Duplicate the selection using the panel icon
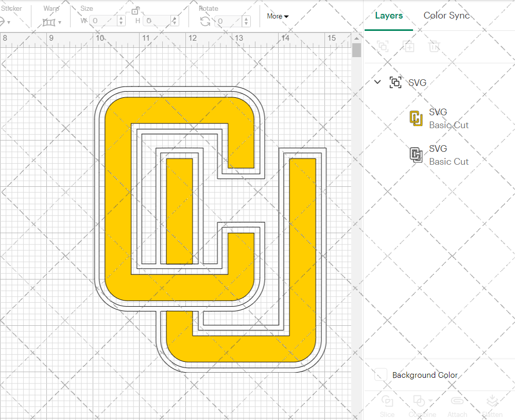Image resolution: width=515 pixels, height=420 pixels. coord(409,46)
